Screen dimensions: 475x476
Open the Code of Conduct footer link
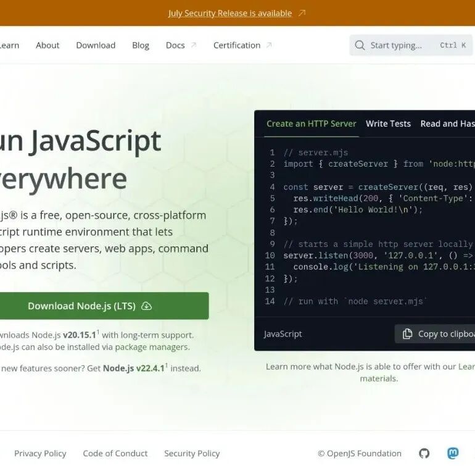115,454
